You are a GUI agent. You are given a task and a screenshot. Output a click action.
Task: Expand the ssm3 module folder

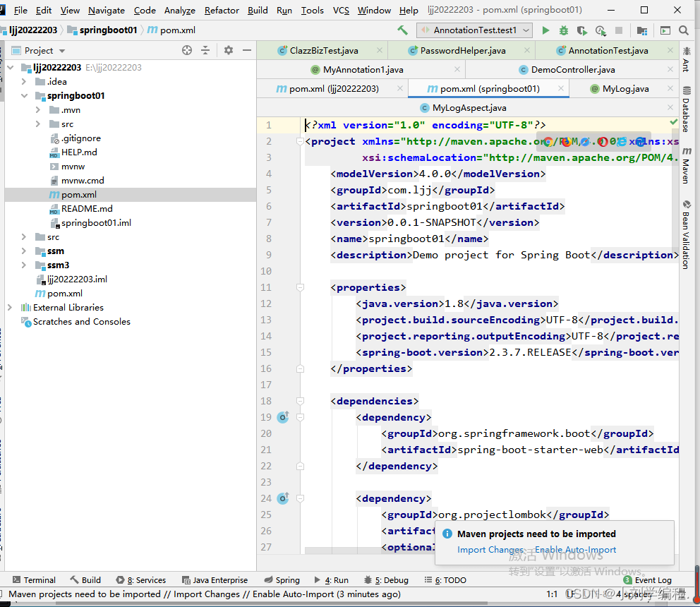[24, 265]
